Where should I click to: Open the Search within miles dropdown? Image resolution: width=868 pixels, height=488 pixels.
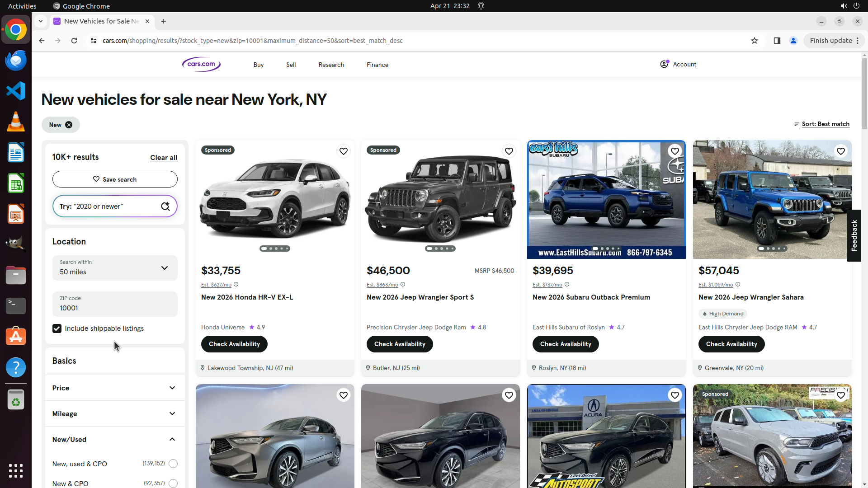pos(115,268)
